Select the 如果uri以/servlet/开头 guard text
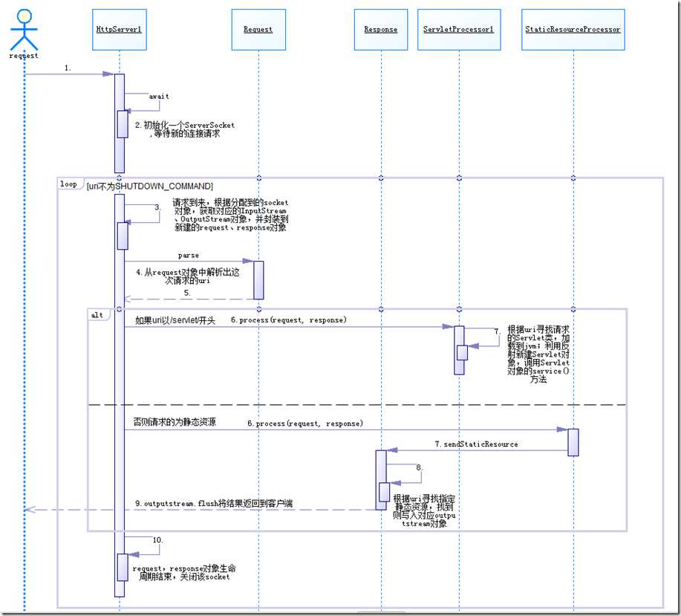Screen dimensions: 681x616 (x=175, y=320)
